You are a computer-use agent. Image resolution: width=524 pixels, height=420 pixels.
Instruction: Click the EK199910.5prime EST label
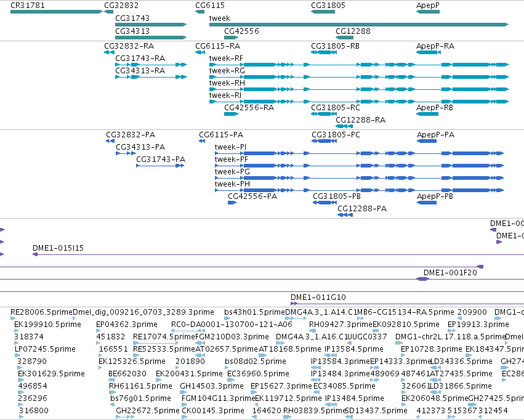click(x=47, y=325)
